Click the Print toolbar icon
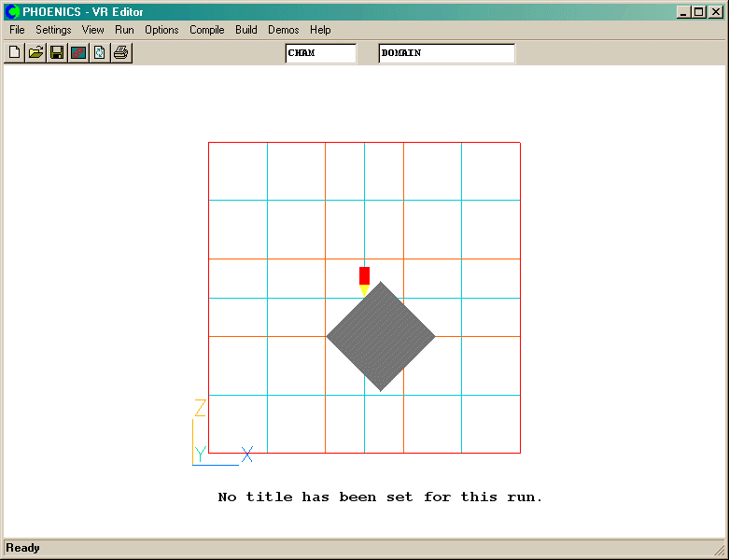This screenshot has width=729, height=560. pos(121,53)
